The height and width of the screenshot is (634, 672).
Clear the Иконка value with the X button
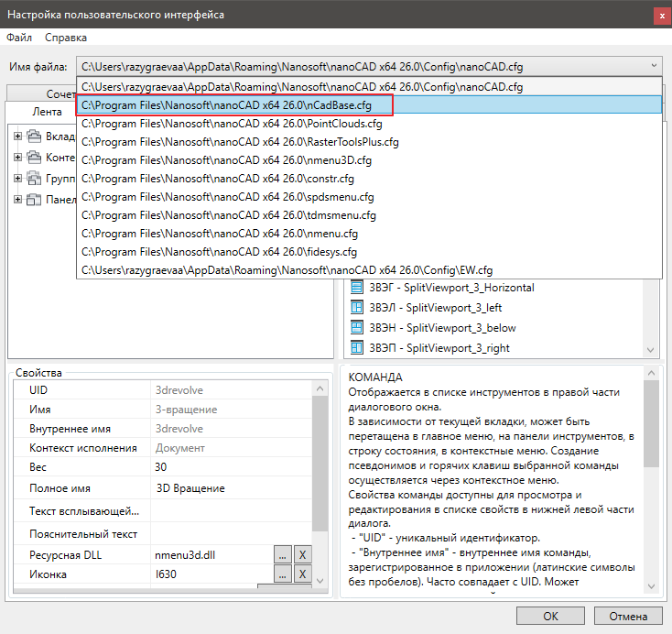pyautogui.click(x=303, y=574)
